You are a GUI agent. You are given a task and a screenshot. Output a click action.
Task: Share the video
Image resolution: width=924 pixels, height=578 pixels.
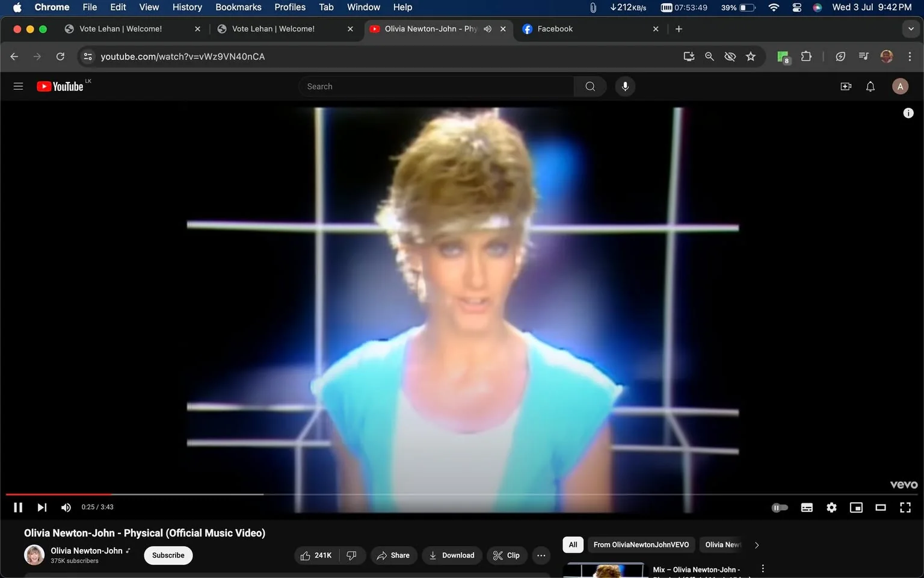point(393,555)
